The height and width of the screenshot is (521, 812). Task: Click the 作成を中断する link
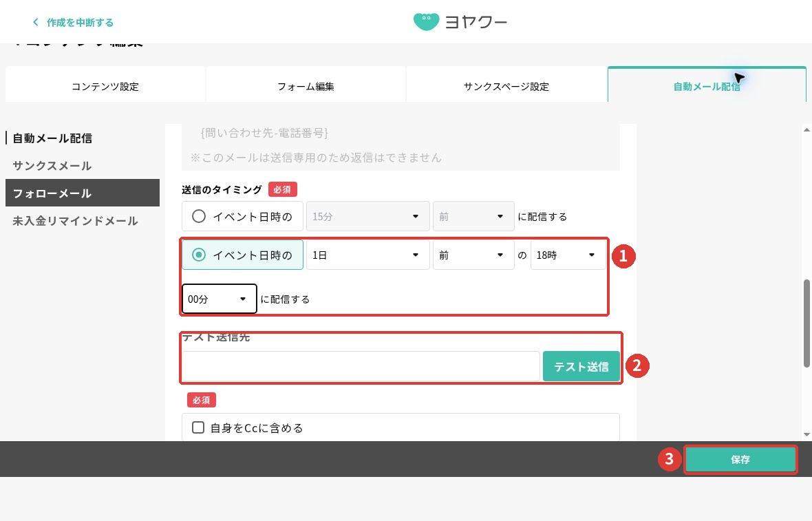click(x=80, y=22)
